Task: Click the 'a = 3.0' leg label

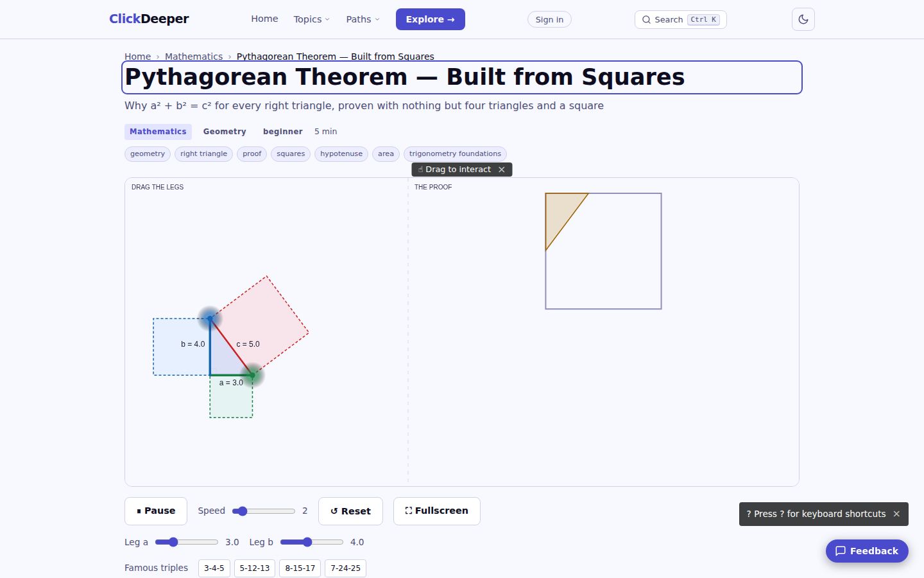Action: (x=231, y=383)
